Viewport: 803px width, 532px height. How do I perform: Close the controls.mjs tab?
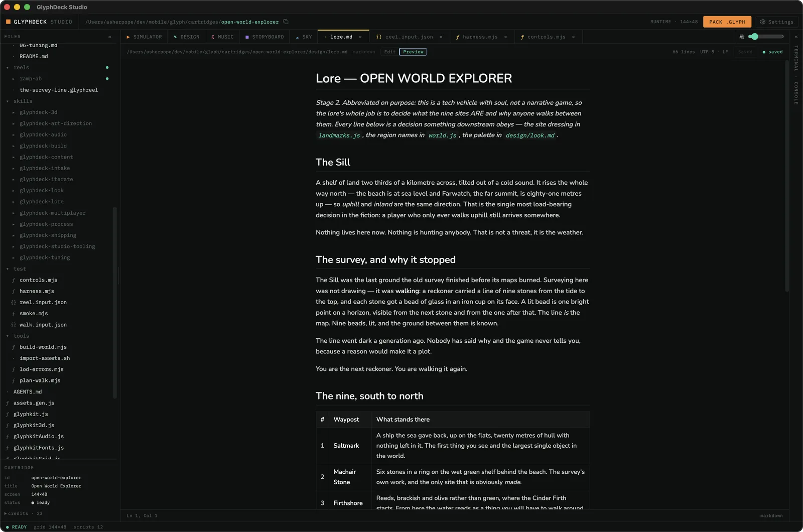(x=573, y=37)
